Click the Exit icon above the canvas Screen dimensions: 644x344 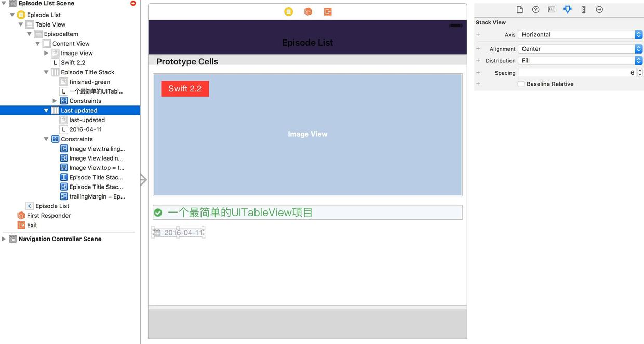click(x=328, y=11)
